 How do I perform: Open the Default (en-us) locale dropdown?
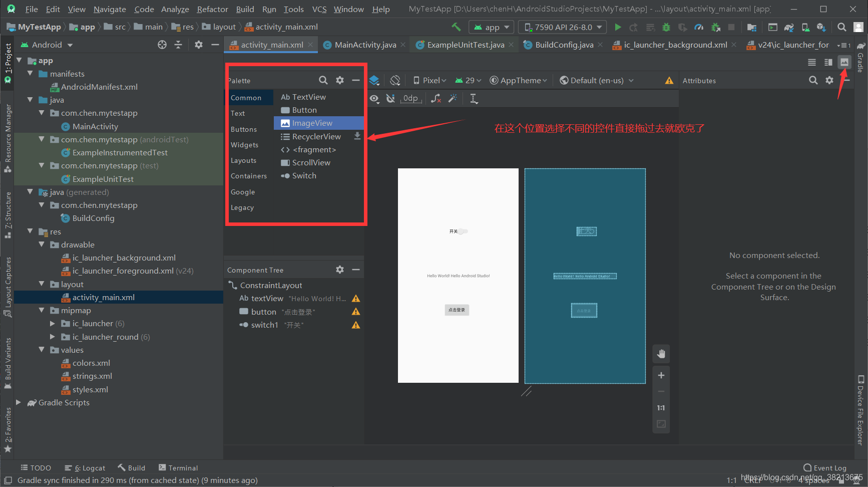click(597, 80)
